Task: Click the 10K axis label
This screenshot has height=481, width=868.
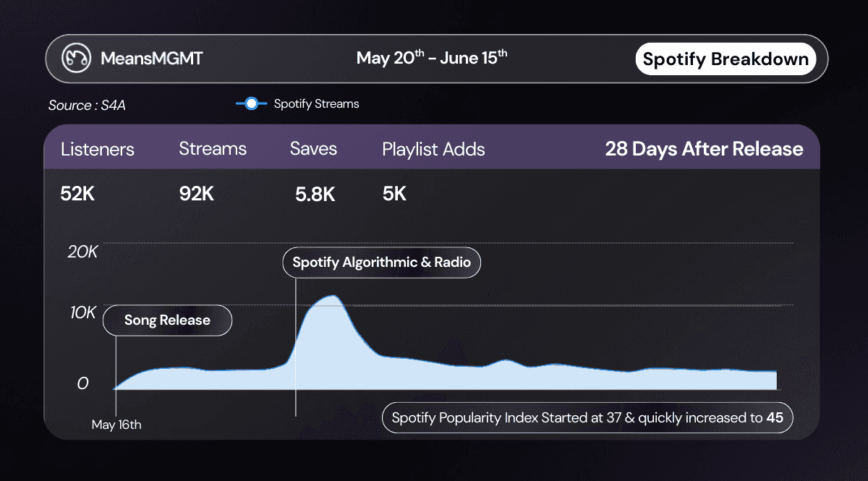Action: click(82, 313)
